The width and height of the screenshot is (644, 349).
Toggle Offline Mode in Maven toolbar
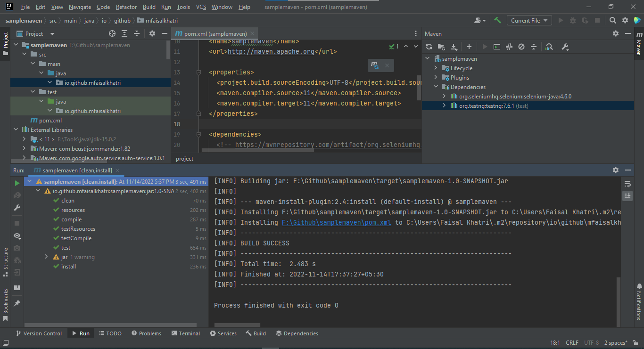[x=509, y=47]
